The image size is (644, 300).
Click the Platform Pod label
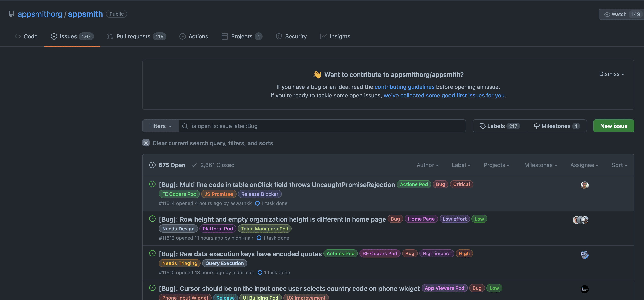218,229
